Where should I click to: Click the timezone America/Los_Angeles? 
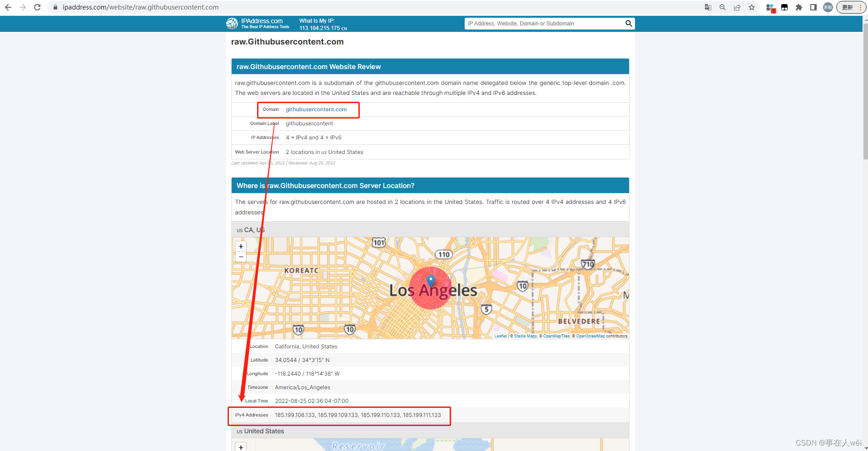tap(303, 387)
